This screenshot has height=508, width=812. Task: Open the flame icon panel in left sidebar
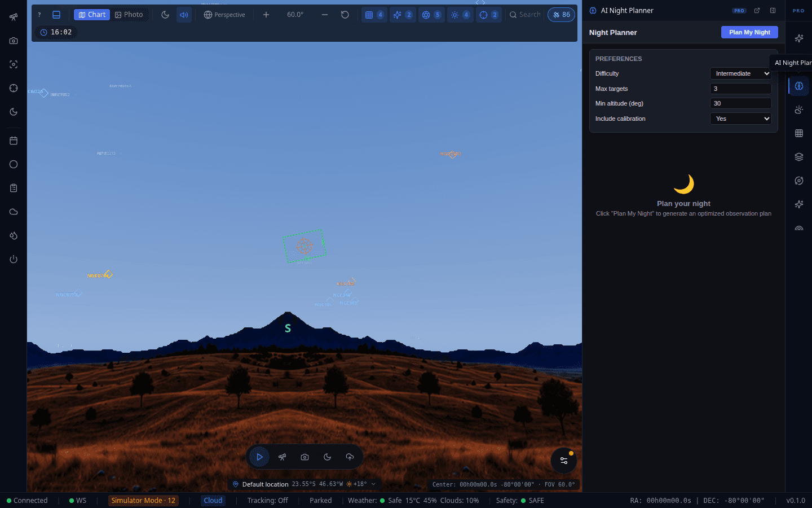14,235
